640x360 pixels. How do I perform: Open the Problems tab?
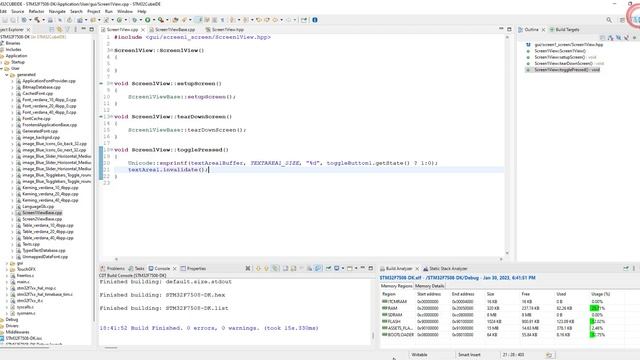point(113,269)
